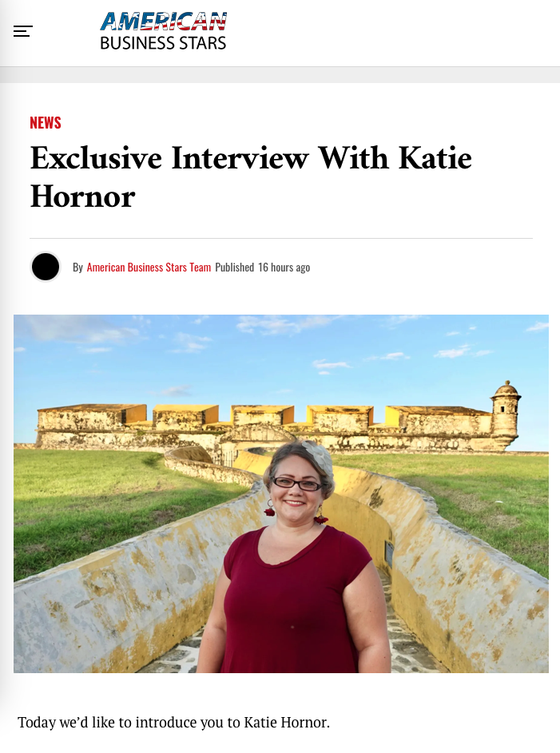Open American Business Stars Team author page
The width and height of the screenshot is (560, 753).
(149, 268)
